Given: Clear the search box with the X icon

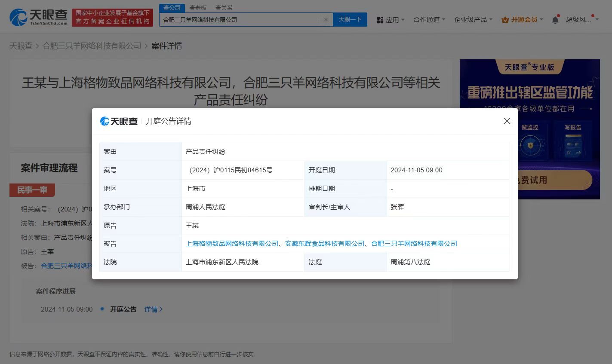Looking at the screenshot, I should tap(326, 19).
